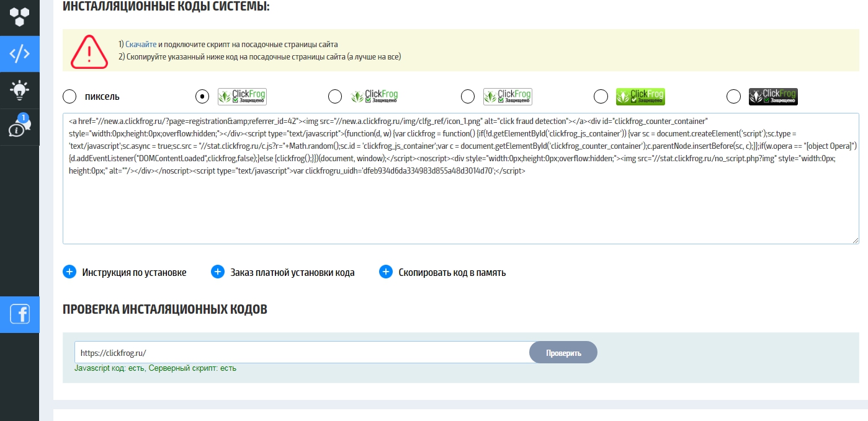This screenshot has width=868, height=421.
Task: Click plus icon beside Инструкция по установке
Action: coord(69,272)
